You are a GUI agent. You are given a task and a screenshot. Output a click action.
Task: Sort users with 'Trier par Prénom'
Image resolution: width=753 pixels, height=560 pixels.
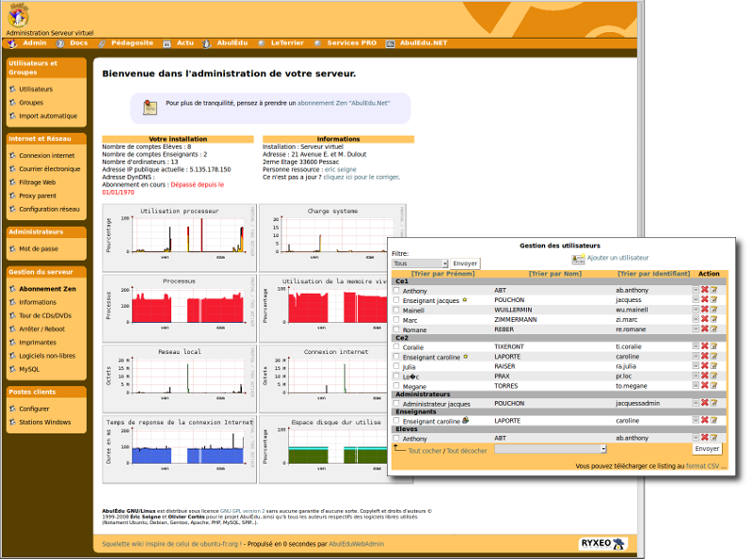coord(442,274)
